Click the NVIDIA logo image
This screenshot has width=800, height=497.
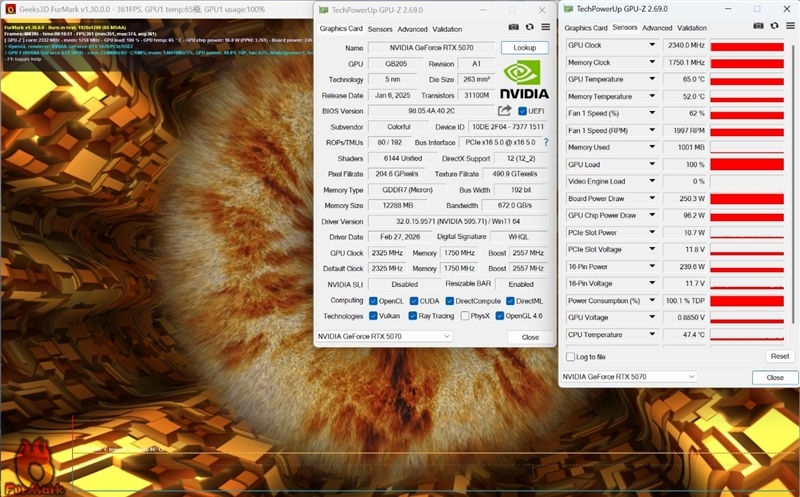524,79
